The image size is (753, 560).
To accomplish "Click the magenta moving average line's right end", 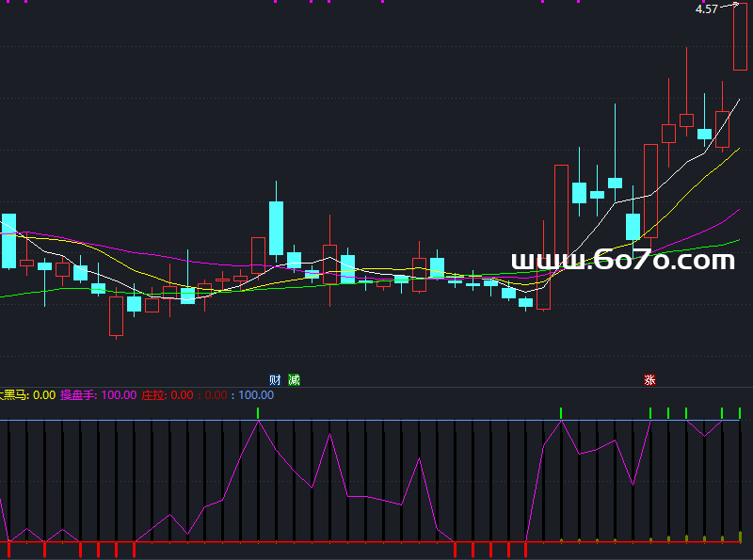I will point(738,212).
